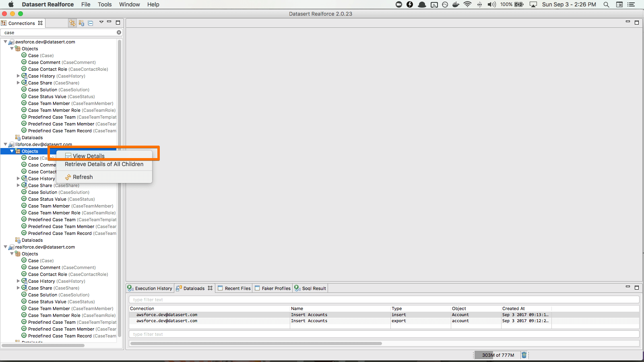Choose View Details from context menu
644x362 pixels.
click(89, 156)
